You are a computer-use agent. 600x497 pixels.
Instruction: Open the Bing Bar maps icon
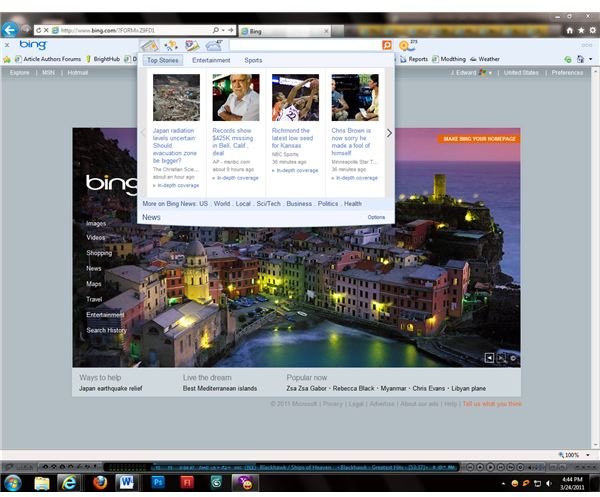tap(192, 46)
